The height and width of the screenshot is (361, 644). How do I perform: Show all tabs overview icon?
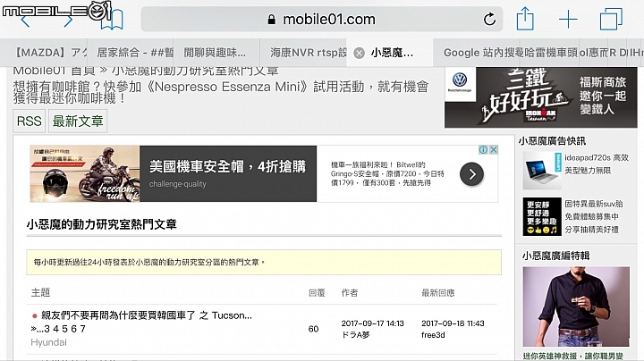pos(611,19)
